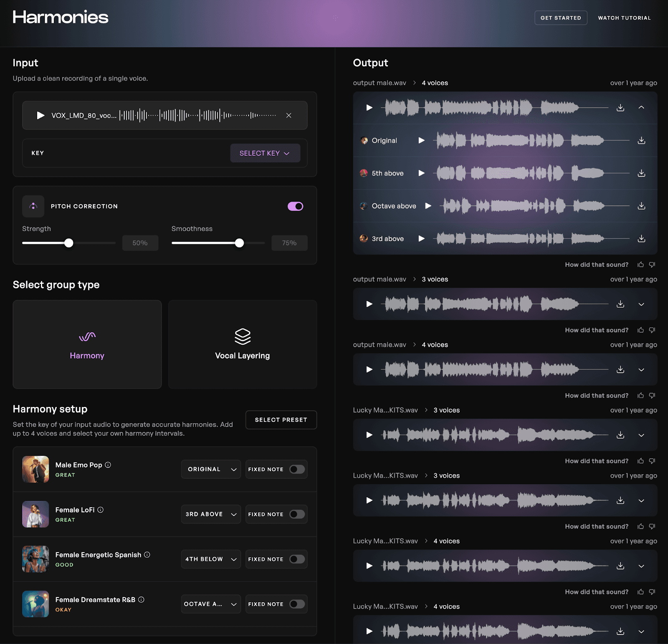Open the Octave Above dropdown for Female Dreamstate R&B
The height and width of the screenshot is (644, 668).
coord(211,604)
